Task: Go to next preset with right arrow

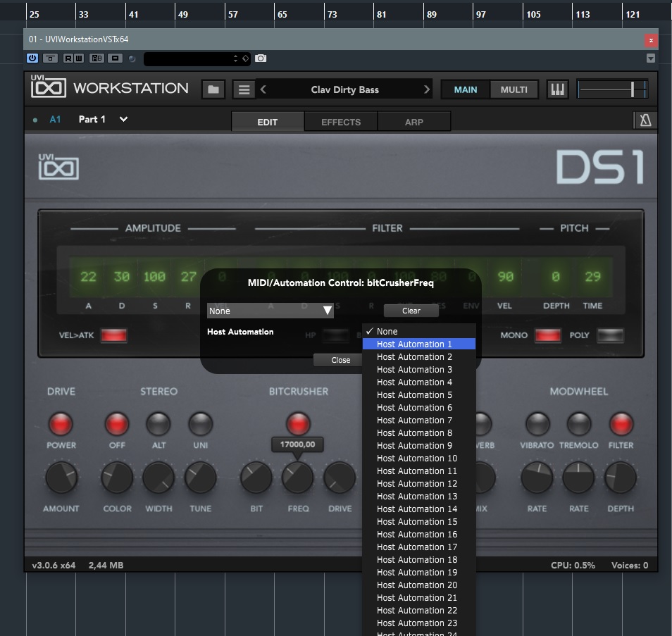Action: tap(426, 89)
